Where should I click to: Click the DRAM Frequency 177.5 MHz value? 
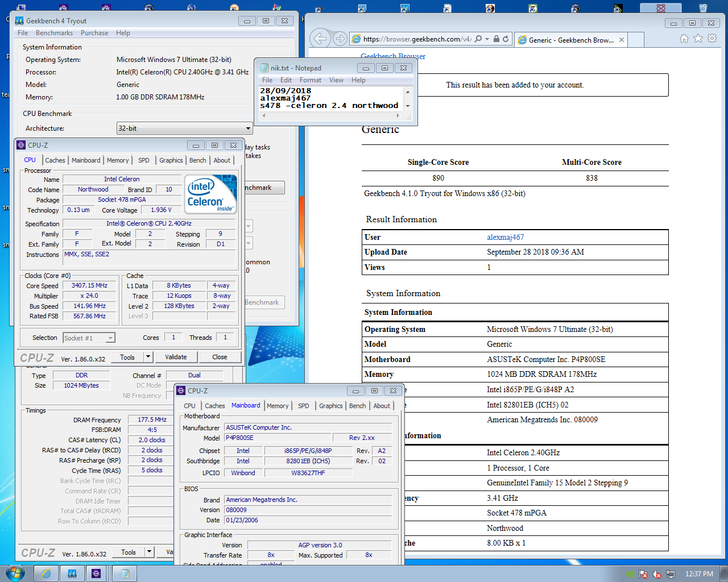(x=152, y=419)
